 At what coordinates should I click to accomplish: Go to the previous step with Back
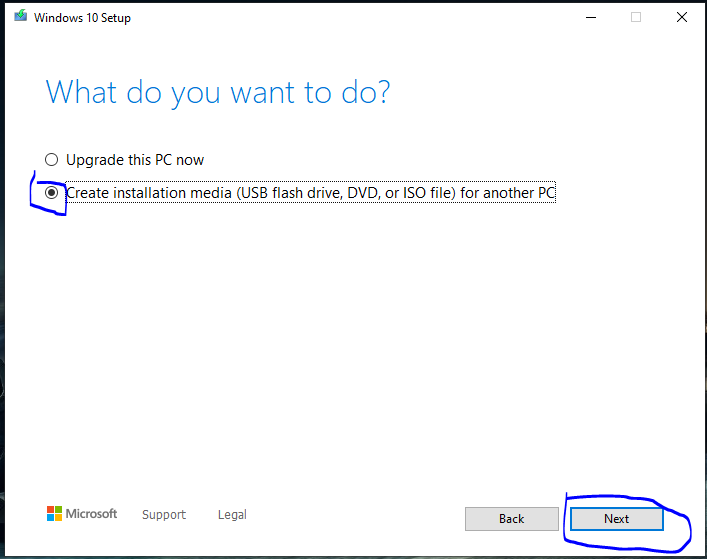[x=511, y=519]
